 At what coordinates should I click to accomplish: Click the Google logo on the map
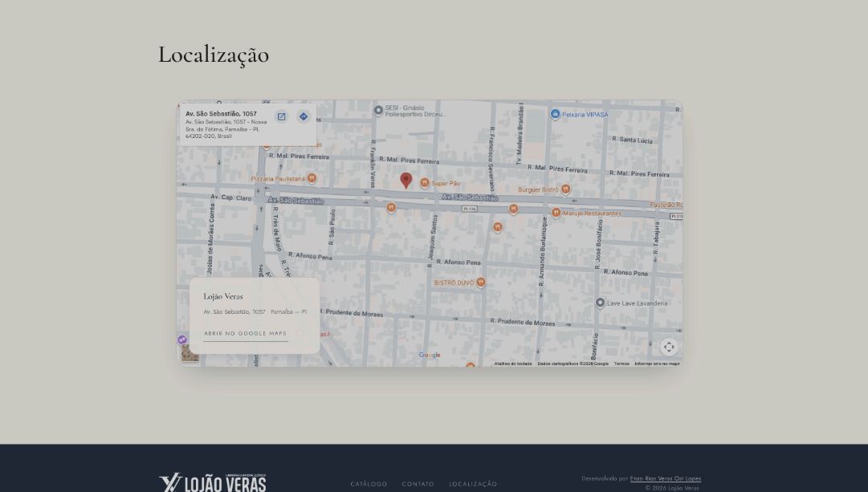pos(430,356)
